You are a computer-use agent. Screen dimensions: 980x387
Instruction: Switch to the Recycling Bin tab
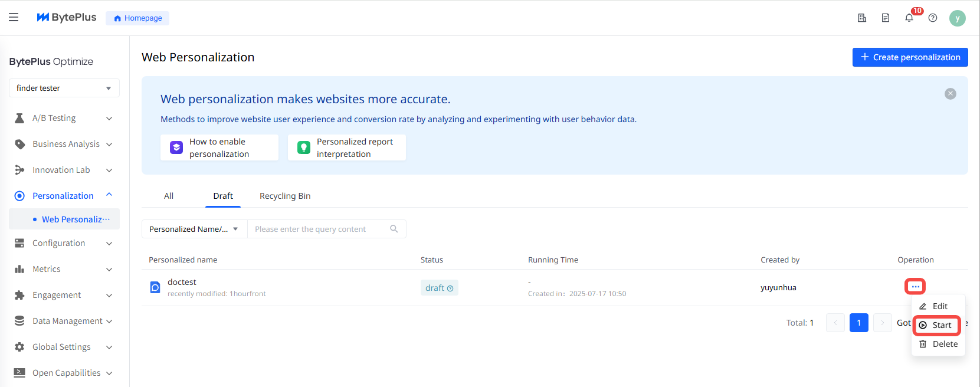click(x=285, y=196)
